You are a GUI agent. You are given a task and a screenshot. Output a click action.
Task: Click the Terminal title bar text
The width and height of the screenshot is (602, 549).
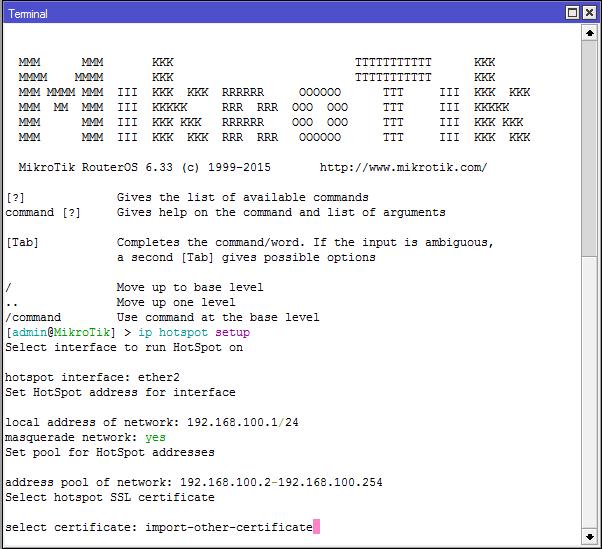[x=28, y=14]
